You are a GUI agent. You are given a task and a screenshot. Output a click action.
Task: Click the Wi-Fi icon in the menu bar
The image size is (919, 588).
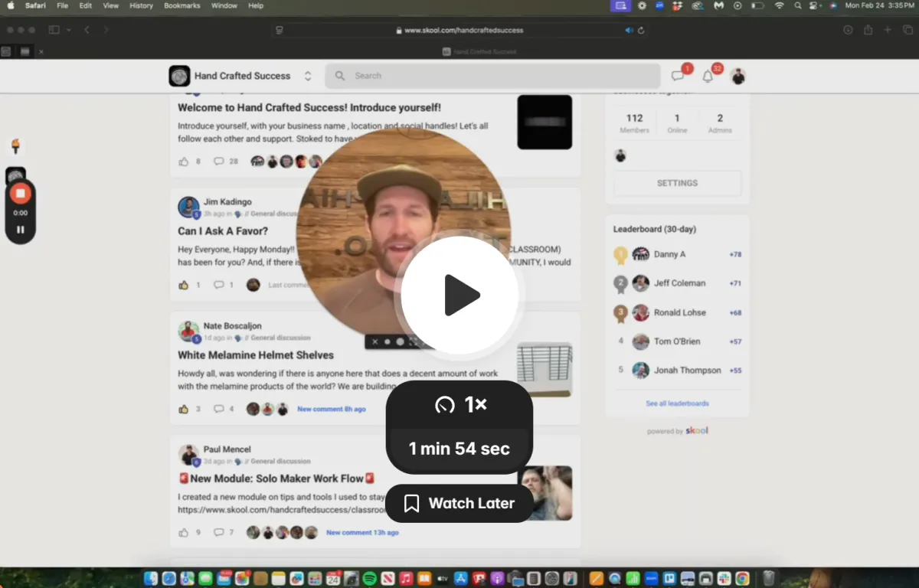[779, 5]
